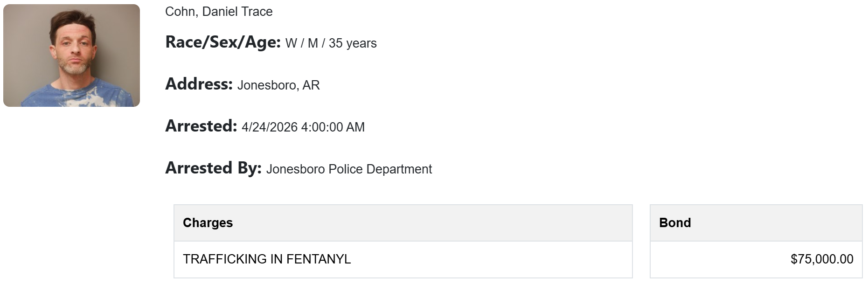Viewport: 868px width, 284px height.
Task: Click Jonesboro Police Department text
Action: 349,169
